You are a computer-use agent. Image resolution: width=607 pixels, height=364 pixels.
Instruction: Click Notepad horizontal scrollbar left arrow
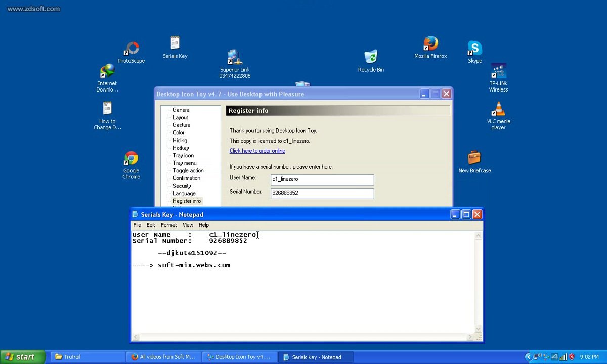pyautogui.click(x=135, y=337)
